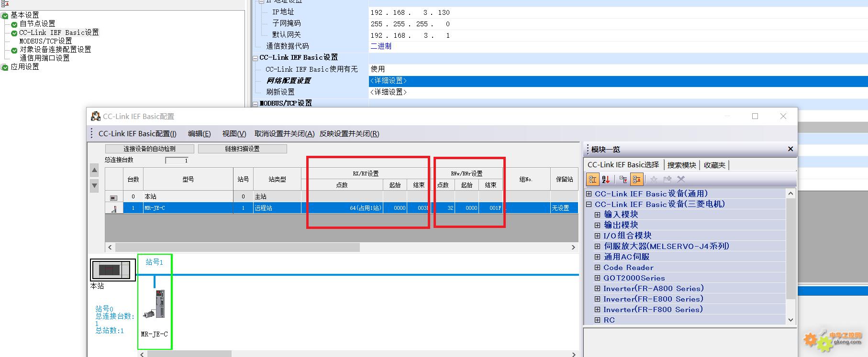
Task: Click the add favorites folder icon
Action: click(x=667, y=180)
